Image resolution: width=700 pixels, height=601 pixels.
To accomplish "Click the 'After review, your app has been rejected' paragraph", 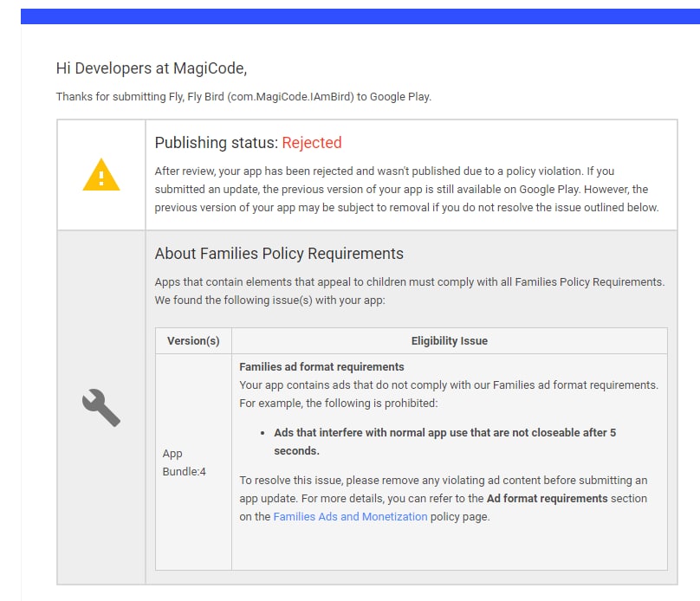I will coord(406,189).
